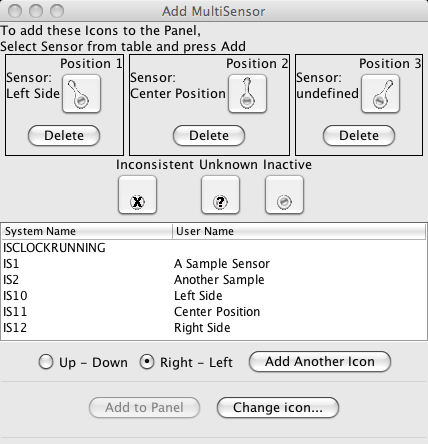Click the Position 2 Center Position sensor icon
Screen dimensions: 428x444
(247, 94)
